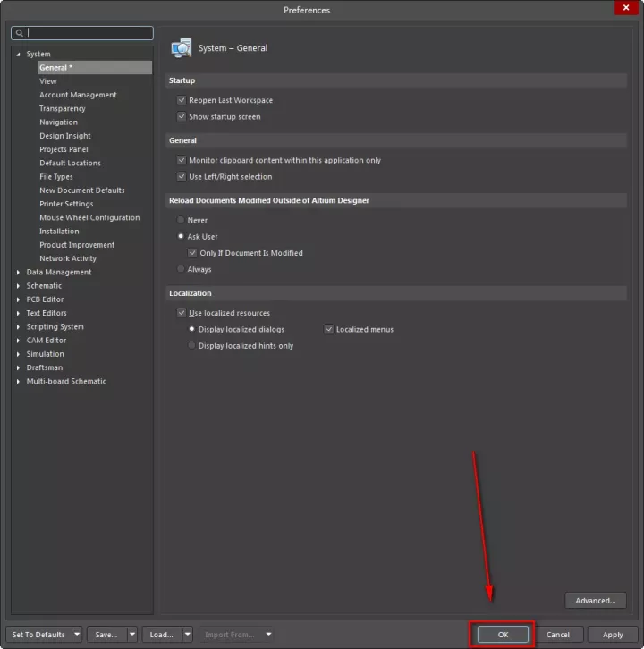644x649 pixels.
Task: Open the View preferences page
Action: 48,81
